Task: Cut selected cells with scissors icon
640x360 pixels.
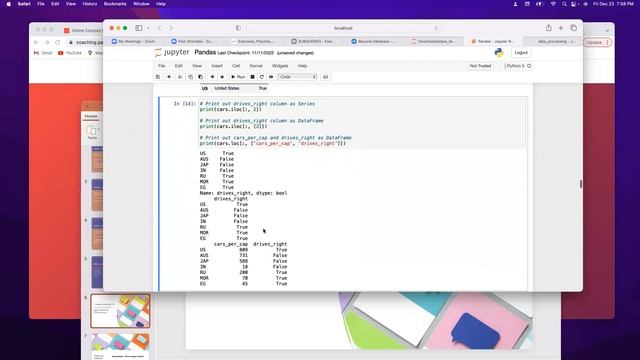Action: coord(180,77)
